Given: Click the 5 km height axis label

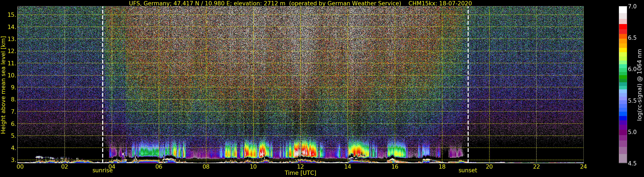Looking at the screenshot, I should (13, 136).
